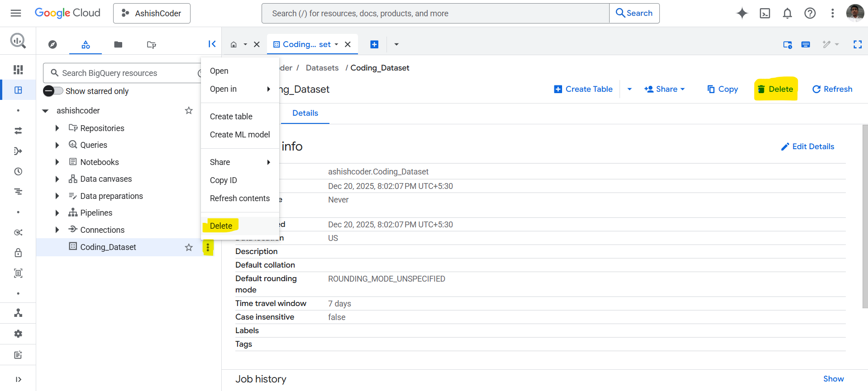Click the dataset Copy button

[x=723, y=89]
